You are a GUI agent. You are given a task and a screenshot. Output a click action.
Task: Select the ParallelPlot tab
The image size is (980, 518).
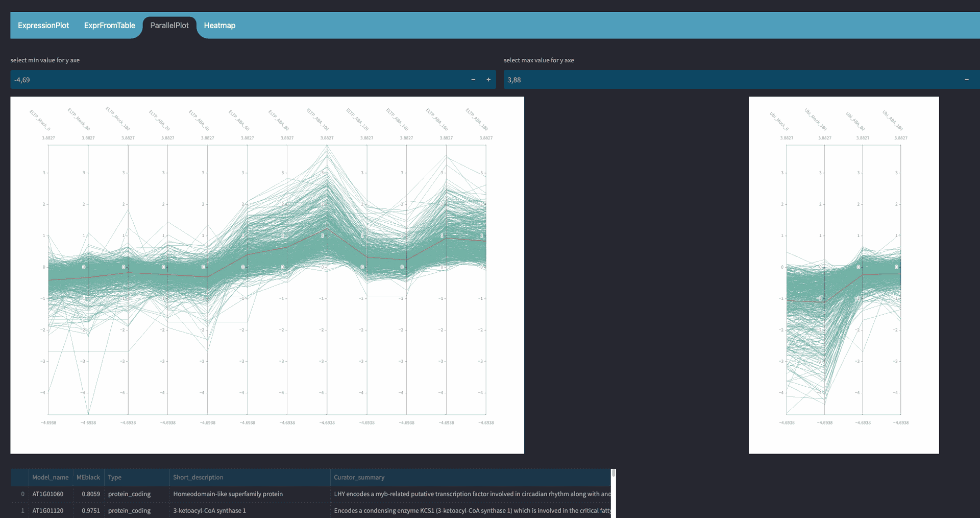(x=169, y=26)
